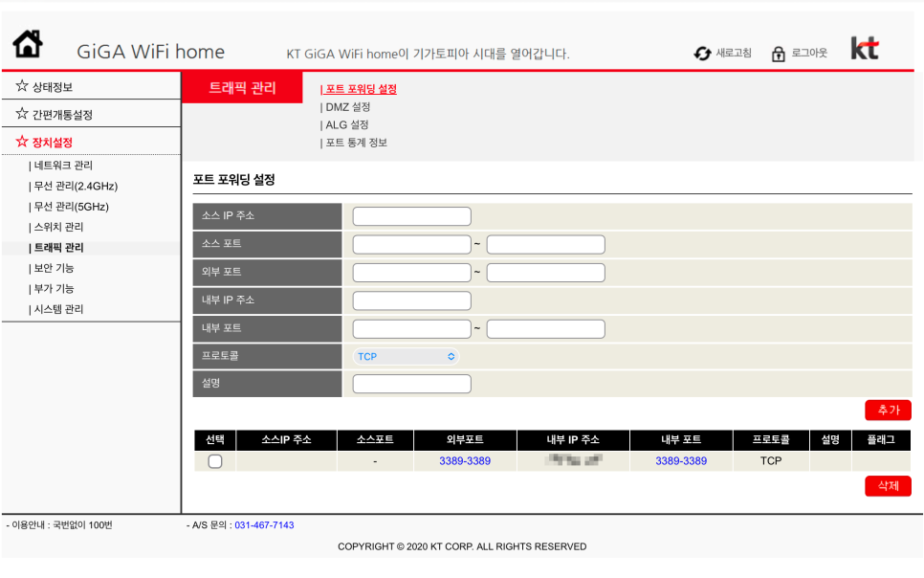Screen dimensions: 924x578
Task: Click the 외부 포트 end input field
Action: [x=545, y=273]
